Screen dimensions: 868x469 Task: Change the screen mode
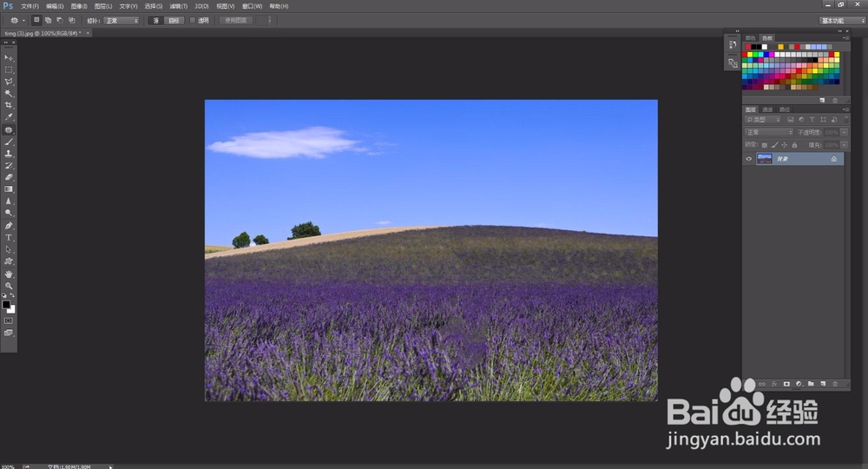coord(9,333)
